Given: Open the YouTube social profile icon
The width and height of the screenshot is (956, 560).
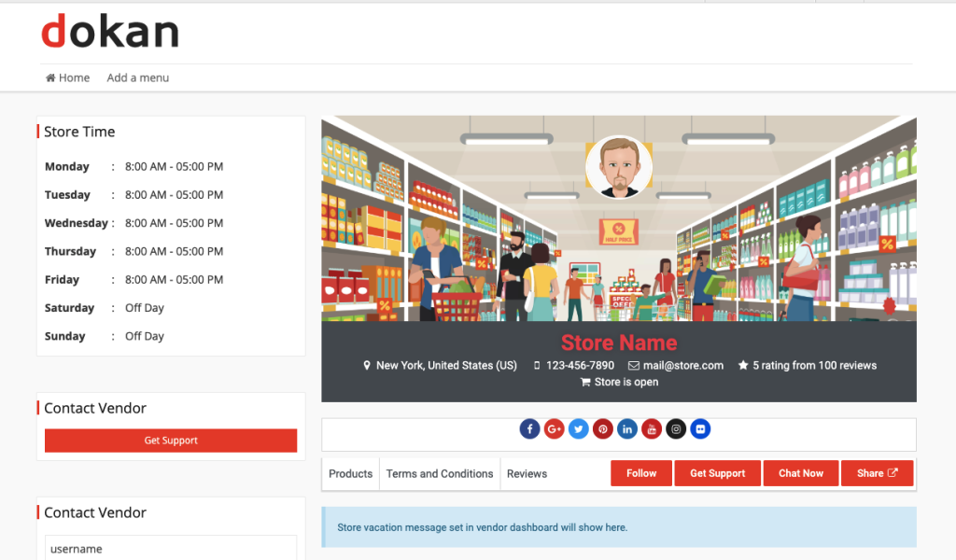Looking at the screenshot, I should [651, 429].
